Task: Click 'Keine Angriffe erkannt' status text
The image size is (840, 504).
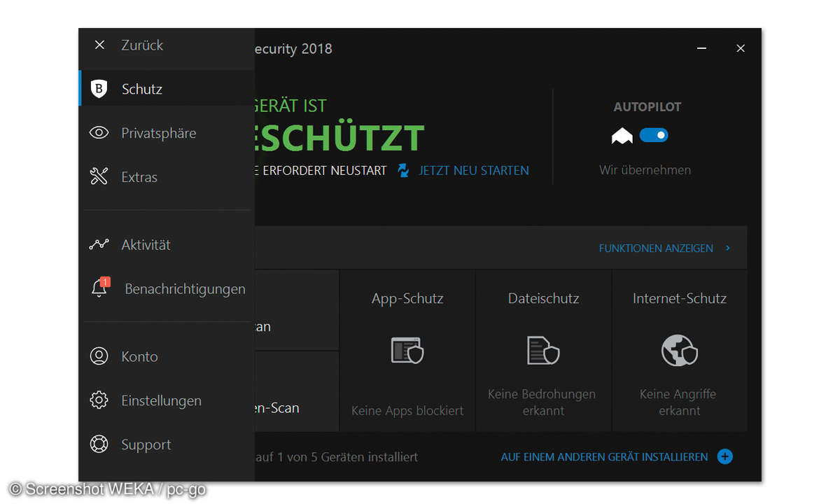Action: tap(678, 402)
